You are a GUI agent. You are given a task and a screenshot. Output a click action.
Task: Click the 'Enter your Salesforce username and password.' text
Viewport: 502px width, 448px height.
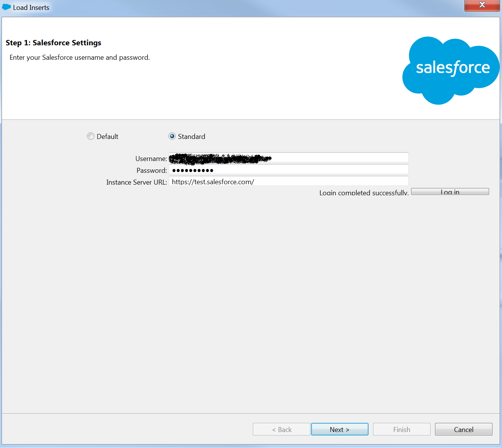[x=79, y=57]
